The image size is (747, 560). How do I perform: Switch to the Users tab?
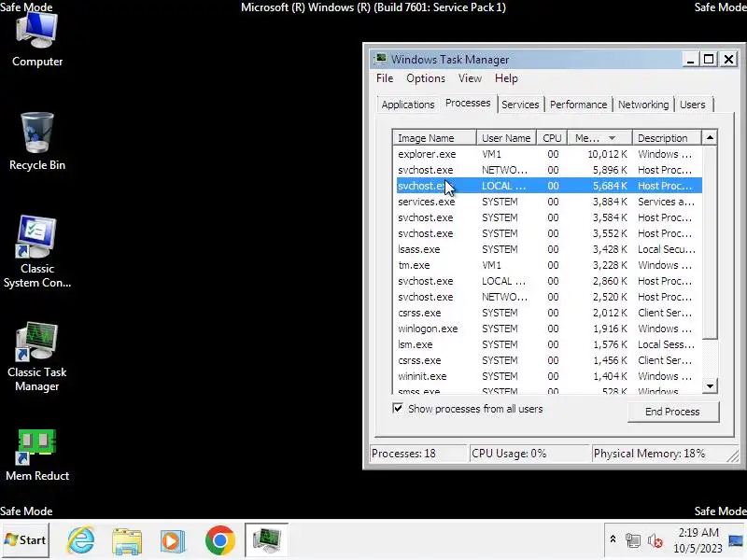tap(692, 105)
